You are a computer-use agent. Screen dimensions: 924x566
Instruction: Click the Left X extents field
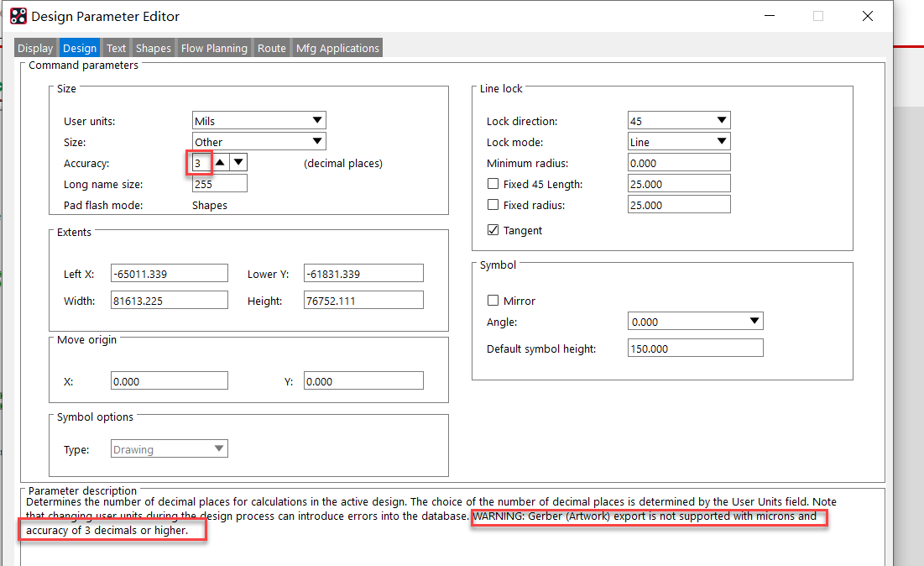coord(169,274)
